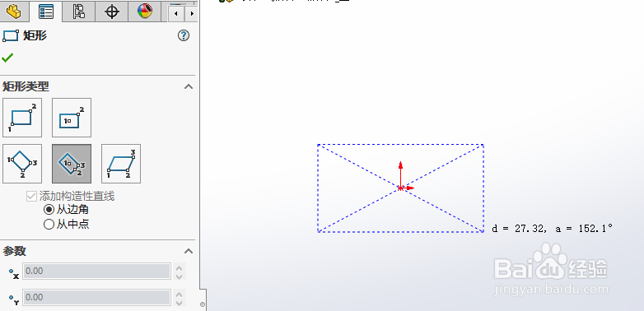Click the Y coordinate input field
Screen dimensions: 644x311
[x=96, y=297]
